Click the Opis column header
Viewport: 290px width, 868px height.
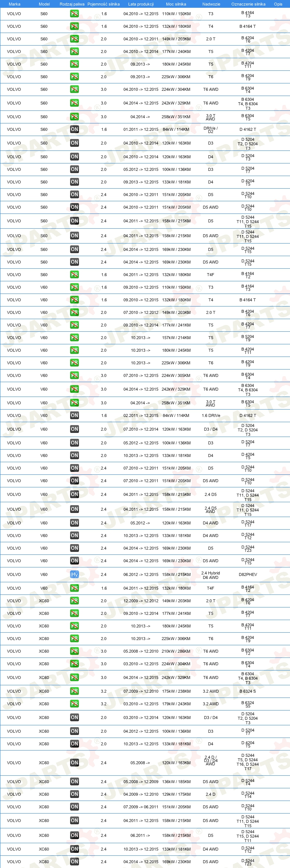[278, 4]
